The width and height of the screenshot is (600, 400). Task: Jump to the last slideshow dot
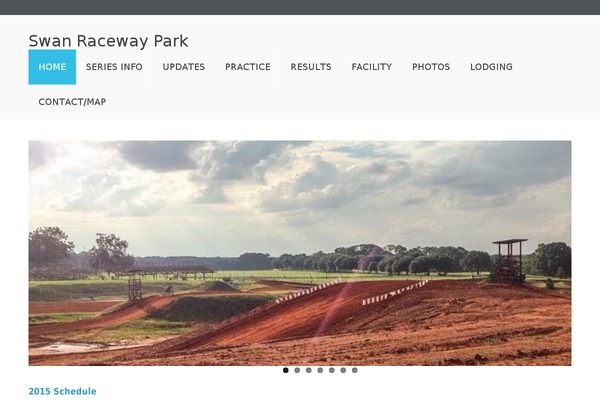[x=355, y=370]
